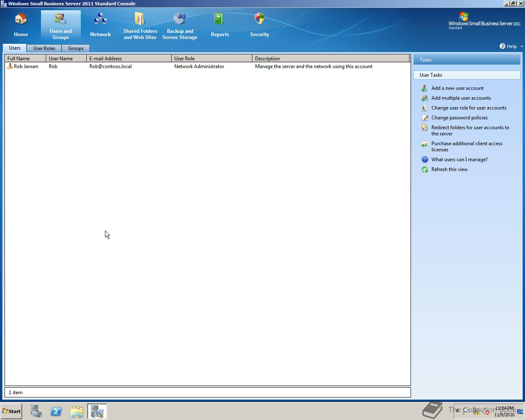Screen dimensions: 525x420
Task: Open Server Manager from the taskbar
Action: tap(36, 411)
